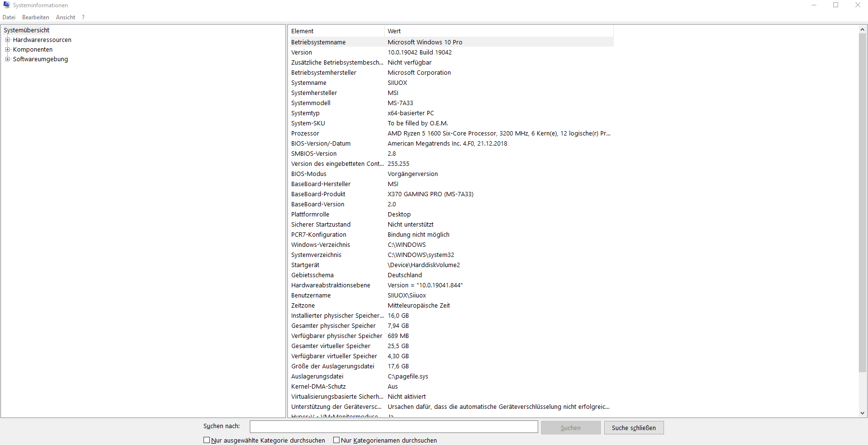Open the Bearbeiten menu

coord(36,17)
